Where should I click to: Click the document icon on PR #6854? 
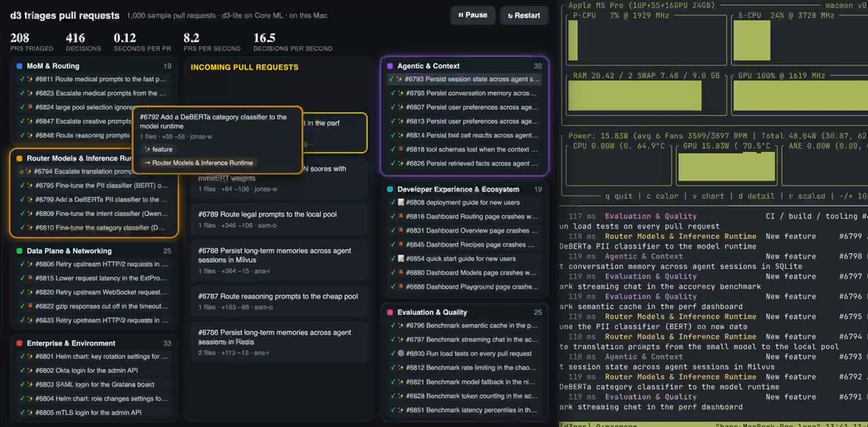tap(401, 259)
